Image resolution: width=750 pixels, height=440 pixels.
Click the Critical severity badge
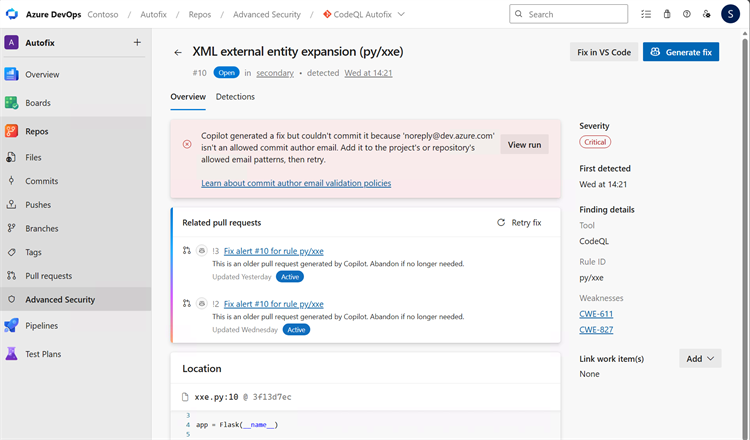[595, 142]
